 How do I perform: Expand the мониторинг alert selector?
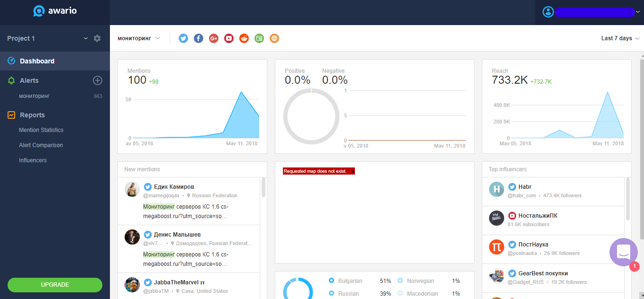point(139,38)
